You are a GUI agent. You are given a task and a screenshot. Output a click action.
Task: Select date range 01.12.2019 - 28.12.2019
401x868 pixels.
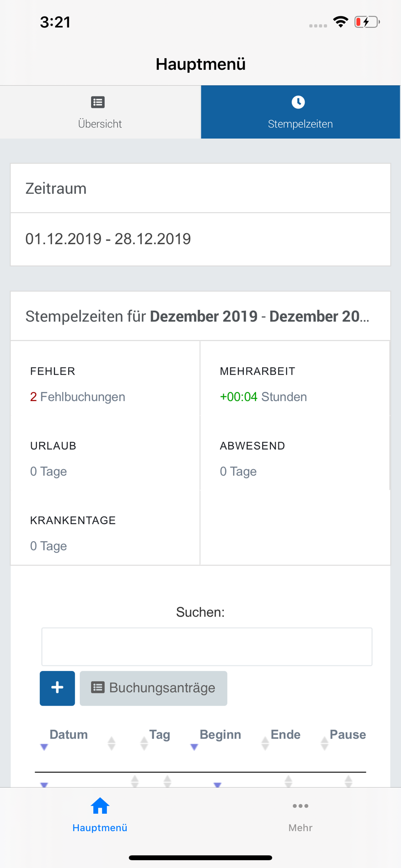click(x=108, y=239)
